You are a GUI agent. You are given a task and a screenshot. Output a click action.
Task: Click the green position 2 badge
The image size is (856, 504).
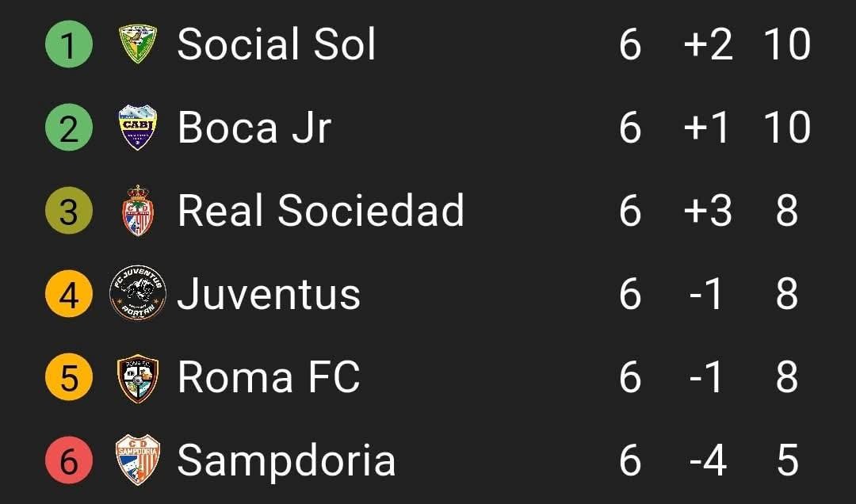pos(69,128)
